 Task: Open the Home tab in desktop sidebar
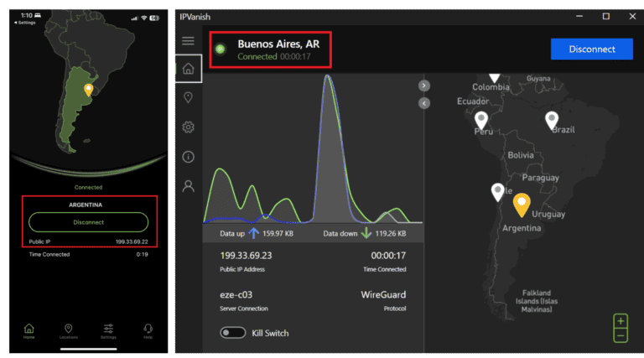[x=188, y=69]
